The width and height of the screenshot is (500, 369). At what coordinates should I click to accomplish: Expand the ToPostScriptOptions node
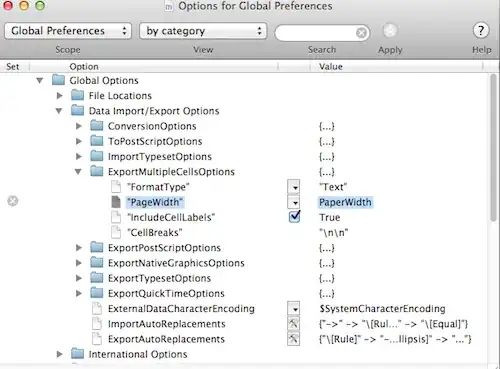79,141
